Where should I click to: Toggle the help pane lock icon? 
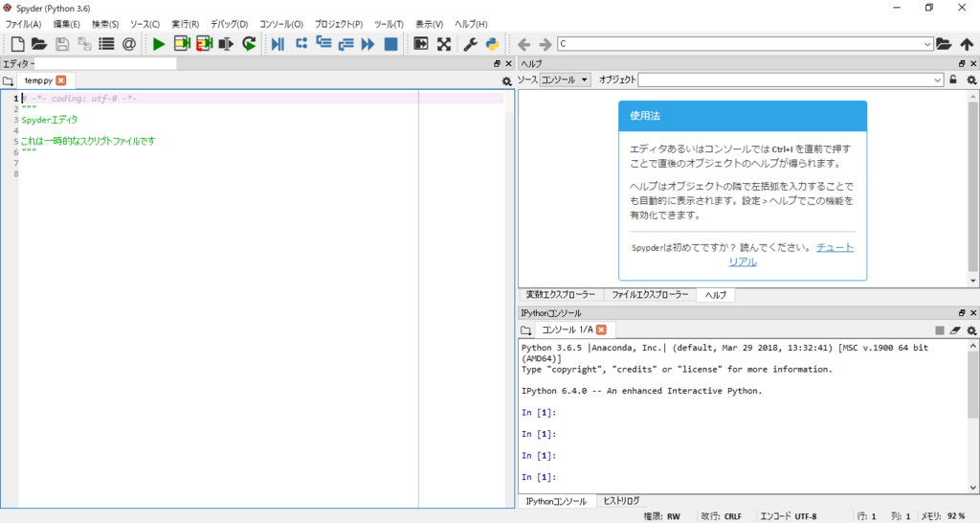coord(953,80)
